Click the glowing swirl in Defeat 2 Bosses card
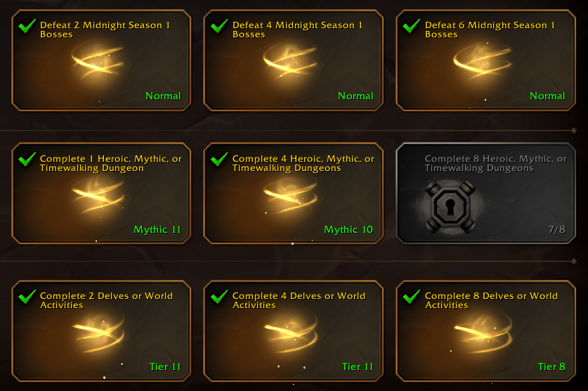 coord(98,61)
